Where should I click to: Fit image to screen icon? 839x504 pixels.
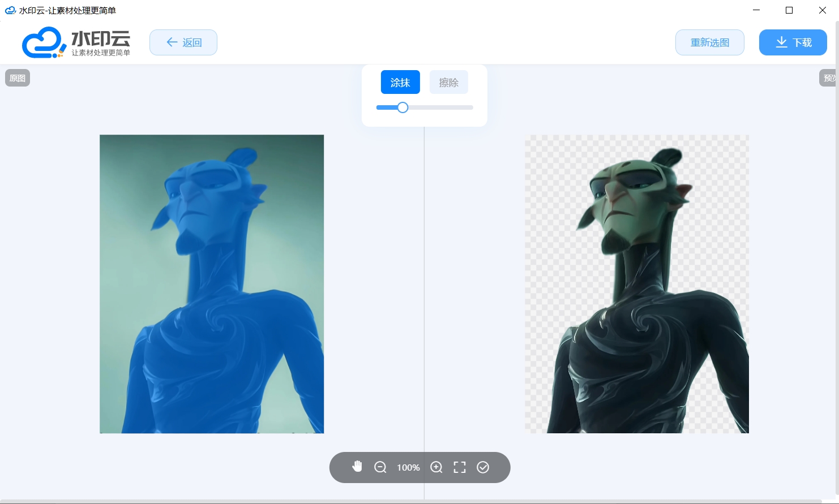pyautogui.click(x=460, y=467)
